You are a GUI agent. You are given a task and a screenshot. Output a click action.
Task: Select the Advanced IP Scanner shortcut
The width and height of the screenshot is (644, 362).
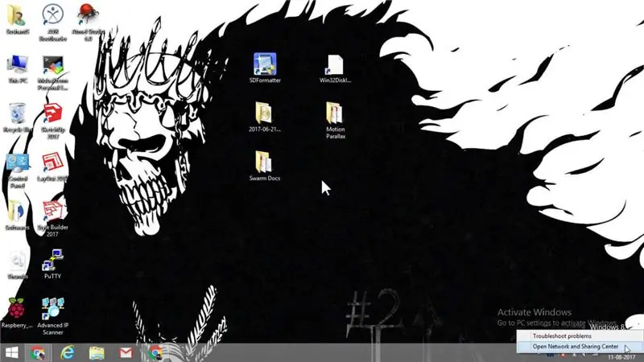(52, 316)
